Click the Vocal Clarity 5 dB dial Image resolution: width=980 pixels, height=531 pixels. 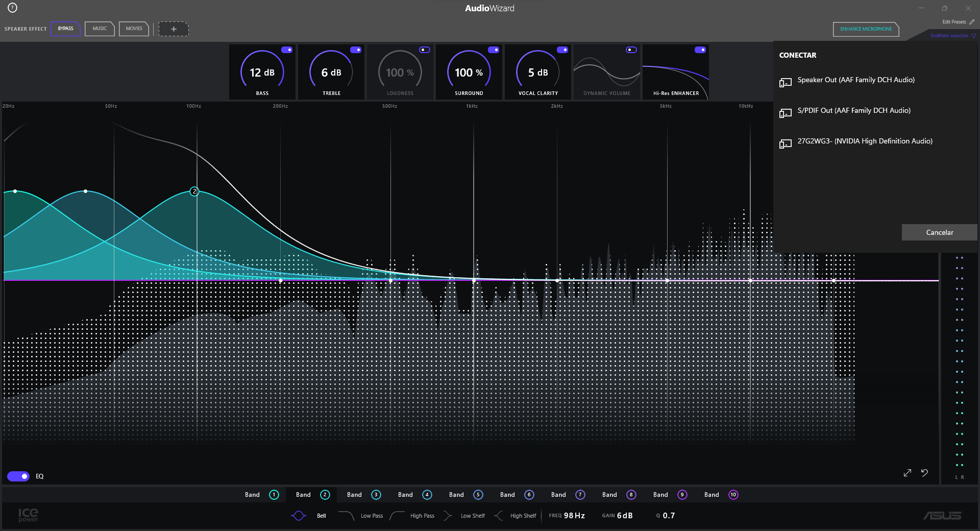(x=538, y=72)
